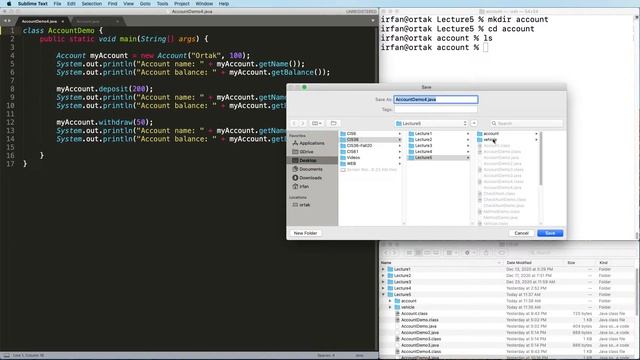Open the Help menu

pyautogui.click(x=224, y=4)
